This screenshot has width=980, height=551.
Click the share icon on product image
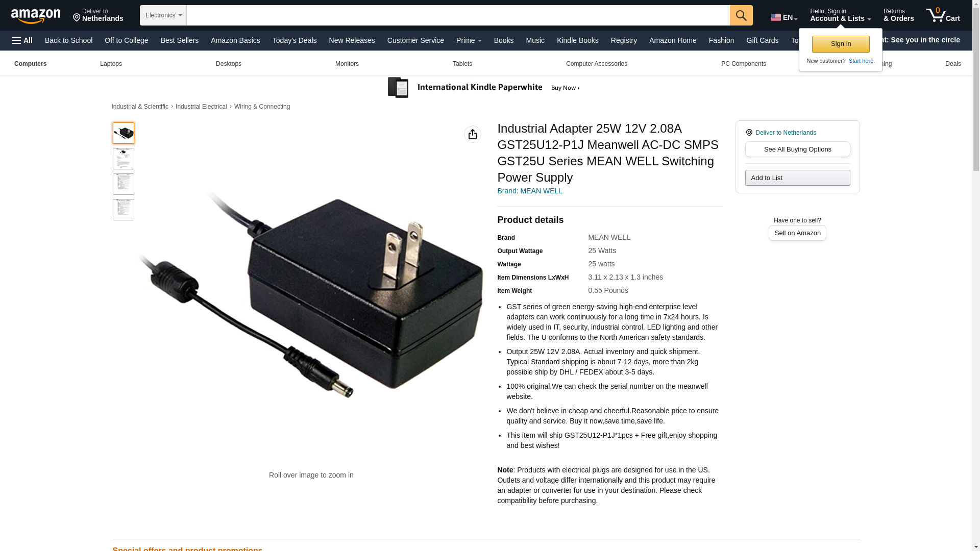click(473, 134)
